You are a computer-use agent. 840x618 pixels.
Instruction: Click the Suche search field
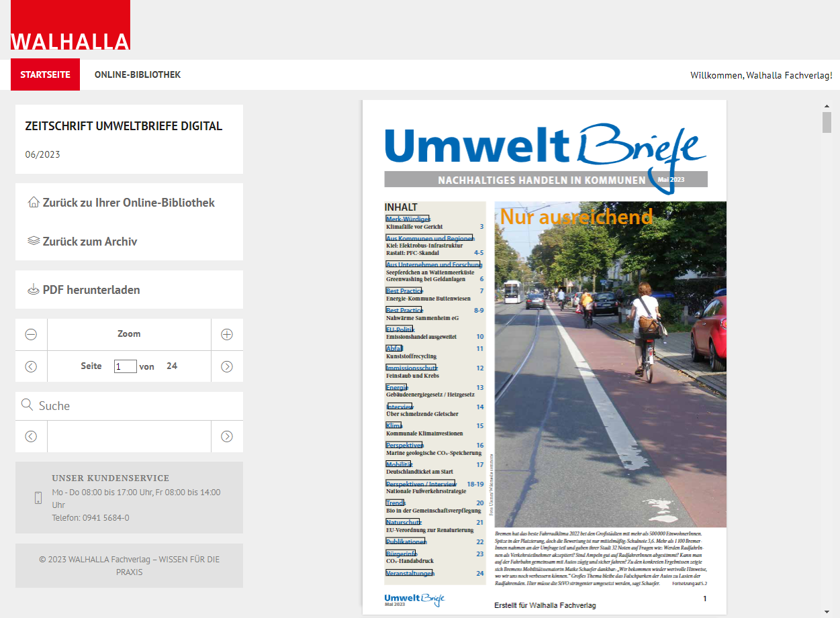129,406
